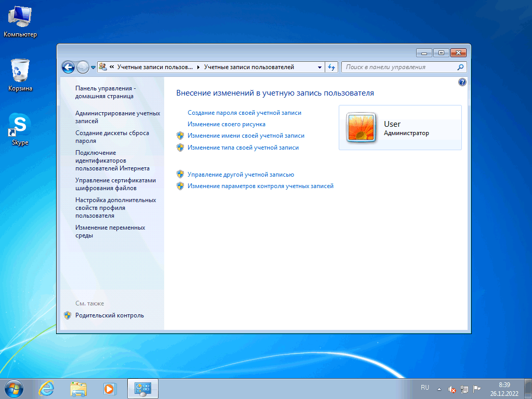Launch Internet Explorer from the taskbar

point(46,389)
